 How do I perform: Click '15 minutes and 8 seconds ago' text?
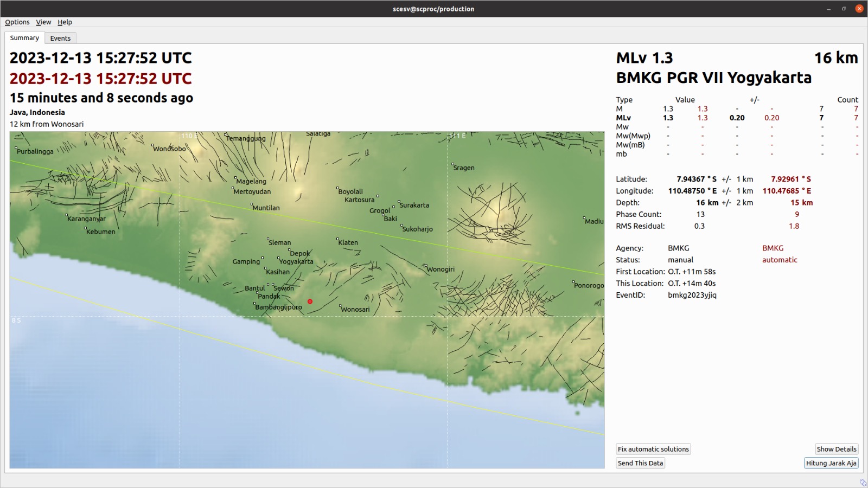click(x=101, y=98)
